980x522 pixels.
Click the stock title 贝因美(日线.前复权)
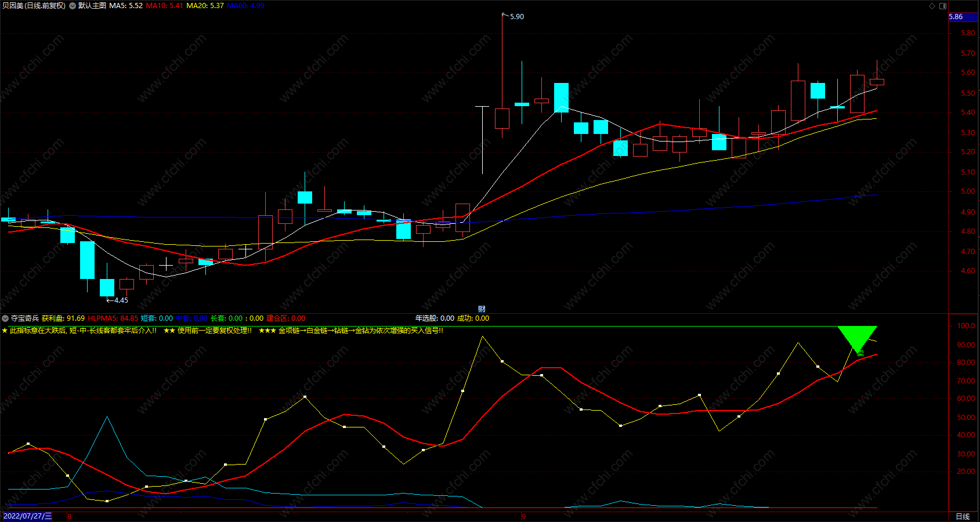click(34, 6)
